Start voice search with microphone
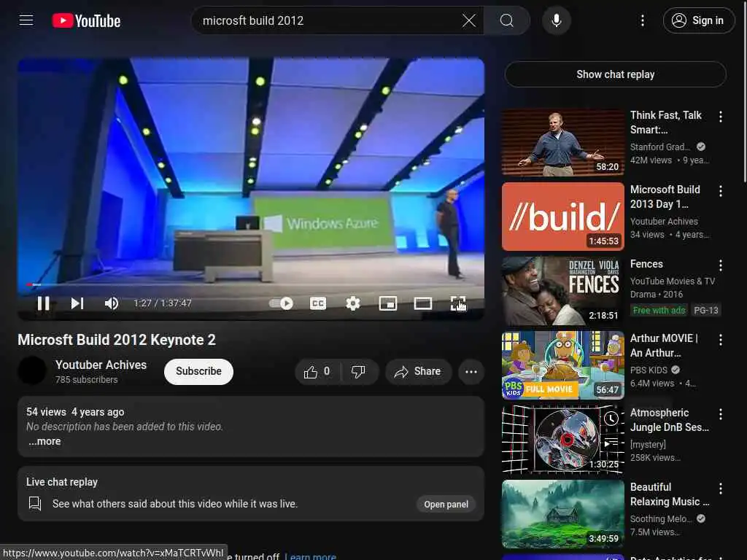The height and width of the screenshot is (560, 747). point(556,20)
